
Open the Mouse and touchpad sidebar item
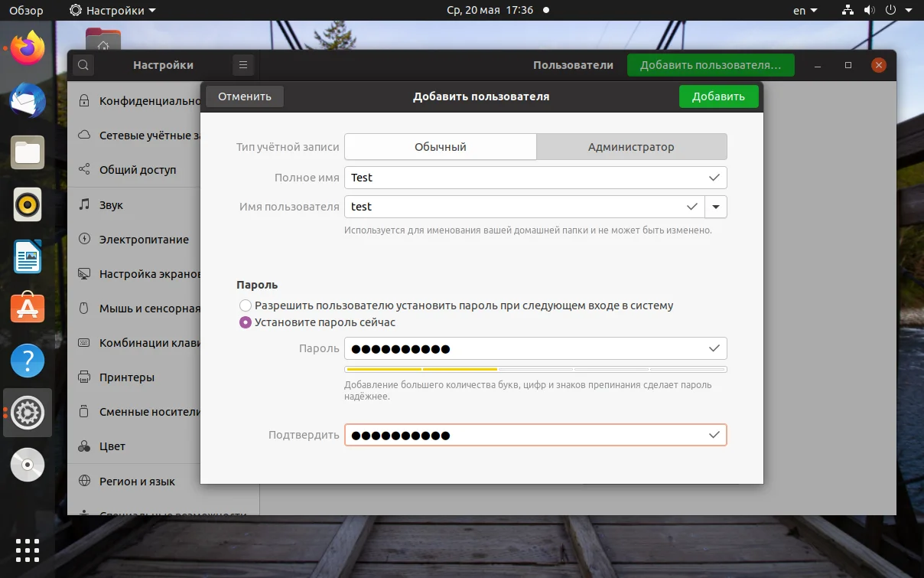[134, 309]
